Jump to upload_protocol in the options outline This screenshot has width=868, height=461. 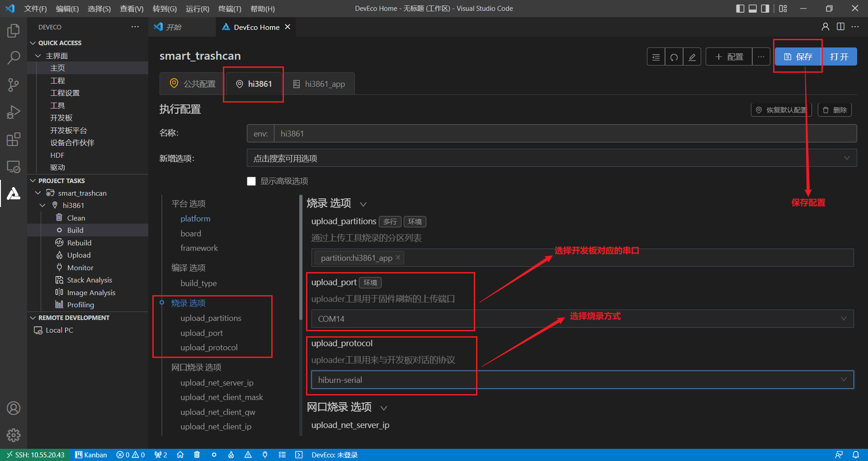(209, 348)
